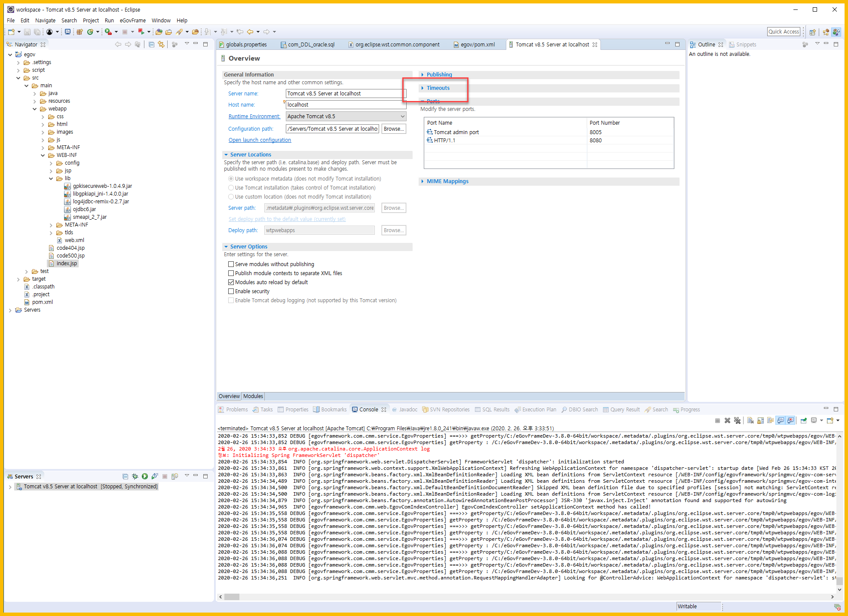Viewport: 848px width, 616px height.
Task: Start the server with the green play icon
Action: click(x=145, y=476)
